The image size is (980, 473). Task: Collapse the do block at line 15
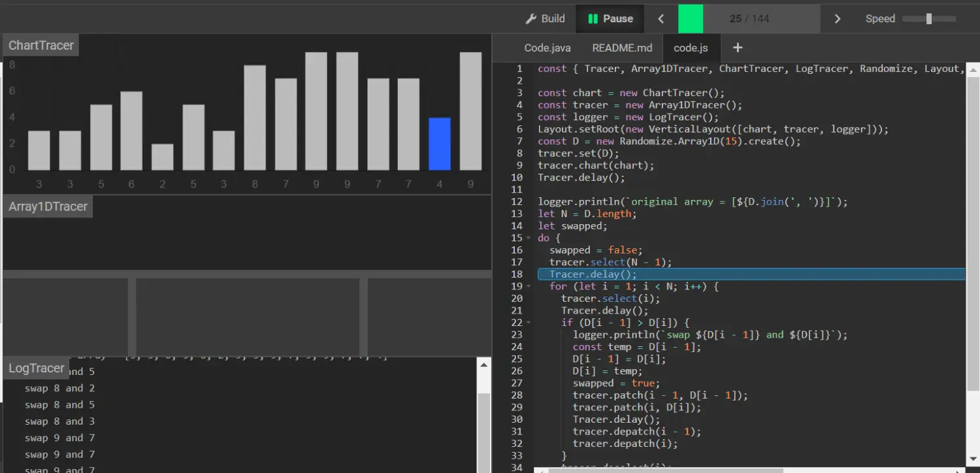pos(529,238)
